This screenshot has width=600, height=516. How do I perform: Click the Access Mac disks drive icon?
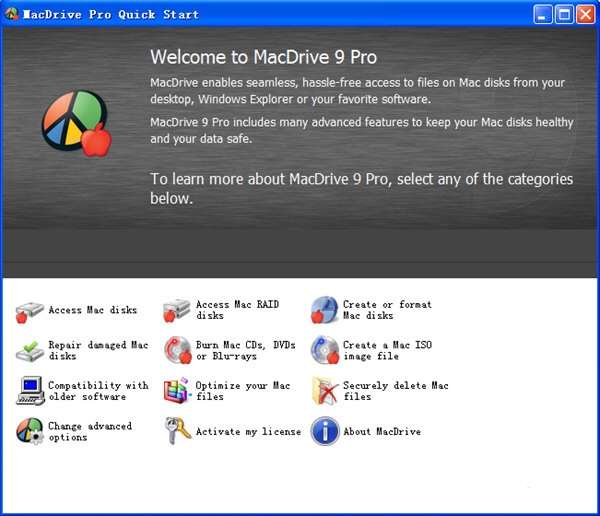[x=29, y=312]
